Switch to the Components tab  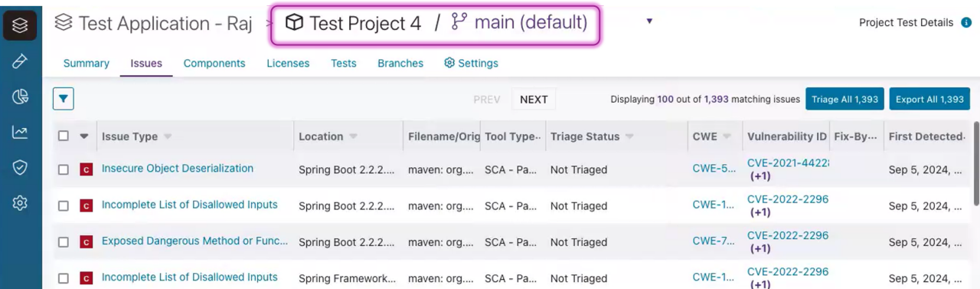click(214, 64)
